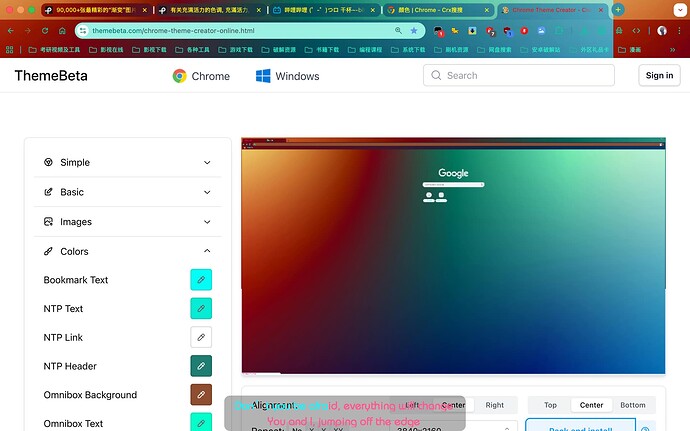Edit the NTP Header color swatch
Viewport: 690px width, 431px height.
[201, 366]
